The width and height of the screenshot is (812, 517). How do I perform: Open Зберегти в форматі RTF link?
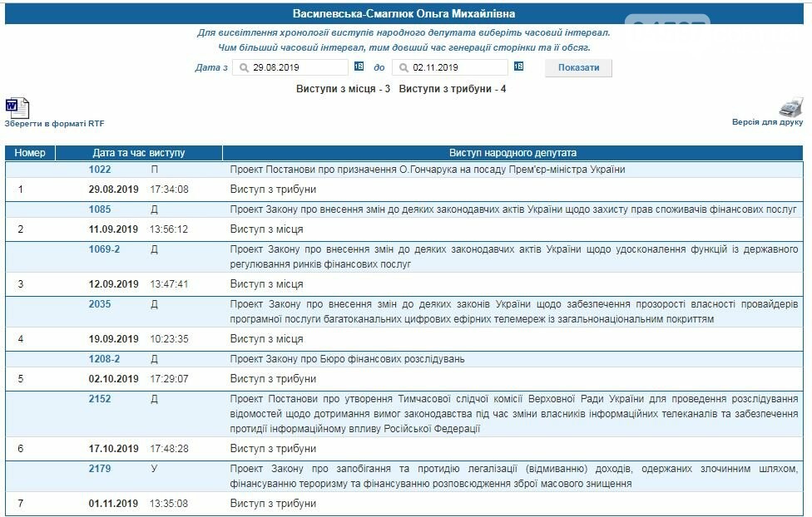[x=54, y=124]
